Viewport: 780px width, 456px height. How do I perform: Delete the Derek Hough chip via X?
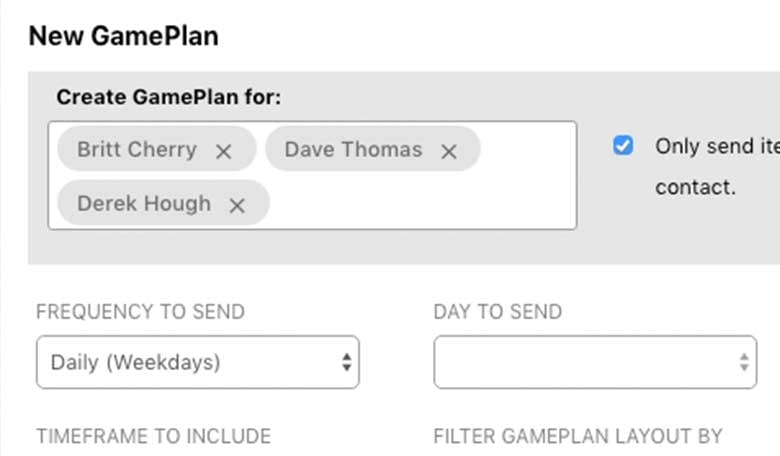pyautogui.click(x=237, y=205)
